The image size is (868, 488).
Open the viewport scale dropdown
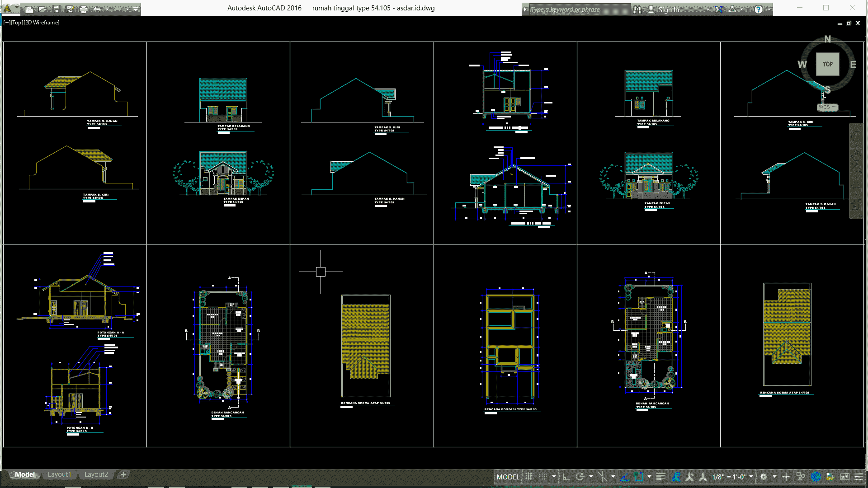(x=749, y=477)
